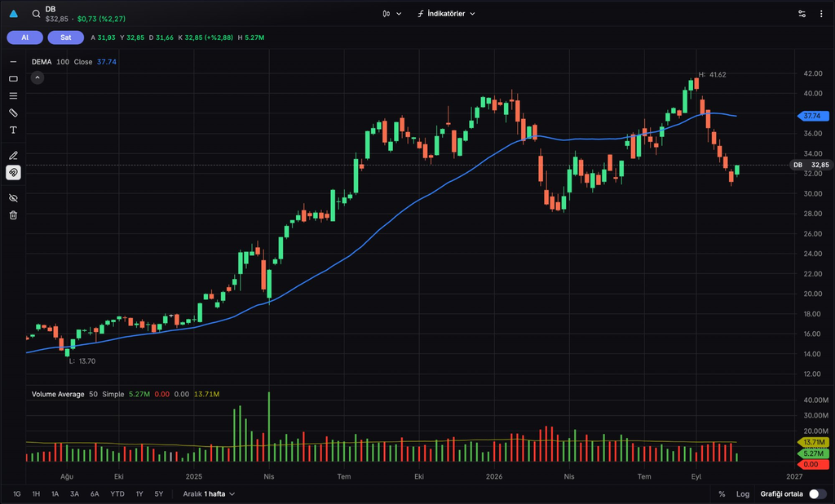Image resolution: width=835 pixels, height=504 pixels.
Task: Click the symbol search magnifier icon
Action: (36, 14)
